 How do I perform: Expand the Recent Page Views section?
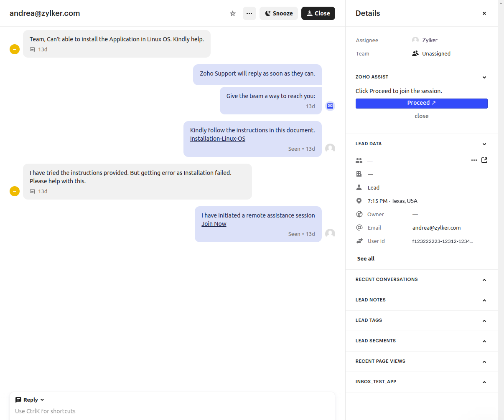coord(484,362)
